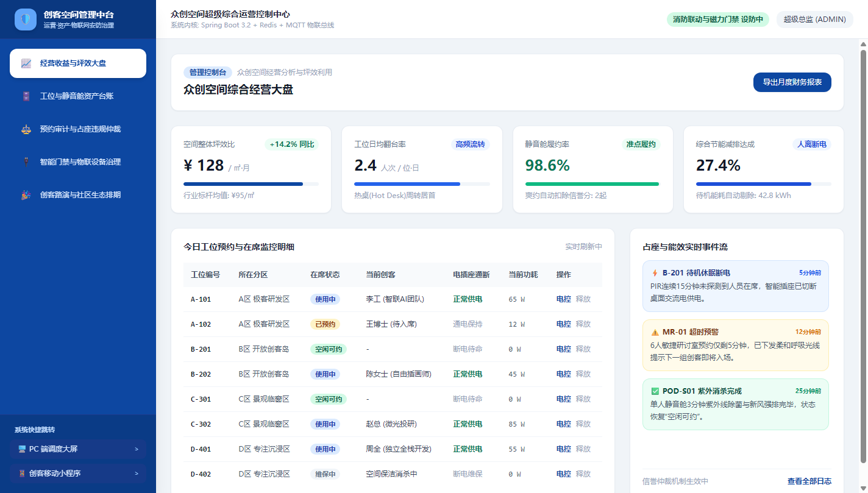The image size is (868, 493).
Task: Click 释放 for workstation A-102
Action: pos(583,324)
